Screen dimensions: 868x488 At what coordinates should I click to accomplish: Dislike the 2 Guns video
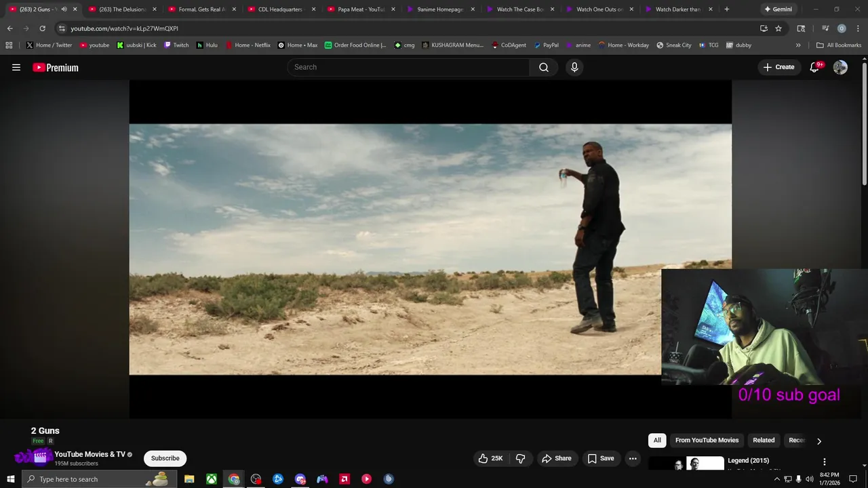[520, 458]
